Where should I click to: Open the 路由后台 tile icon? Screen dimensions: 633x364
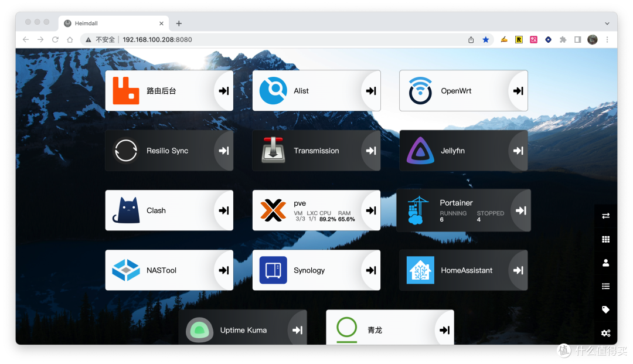click(x=125, y=91)
